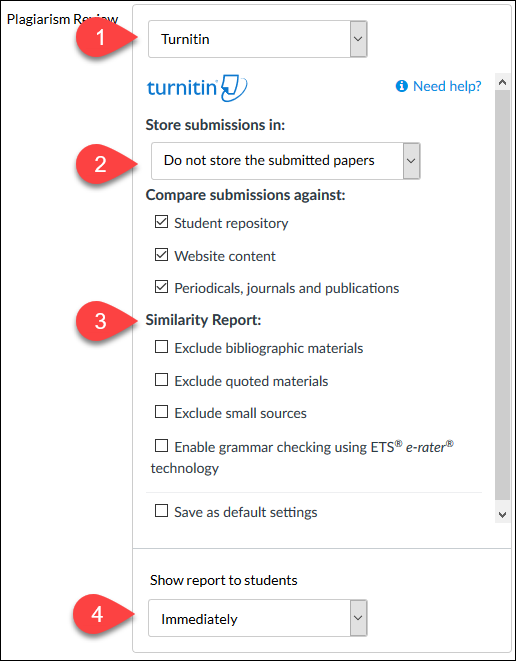Viewport: 516px width, 661px height.
Task: Check Save as default settings
Action: coord(161,511)
